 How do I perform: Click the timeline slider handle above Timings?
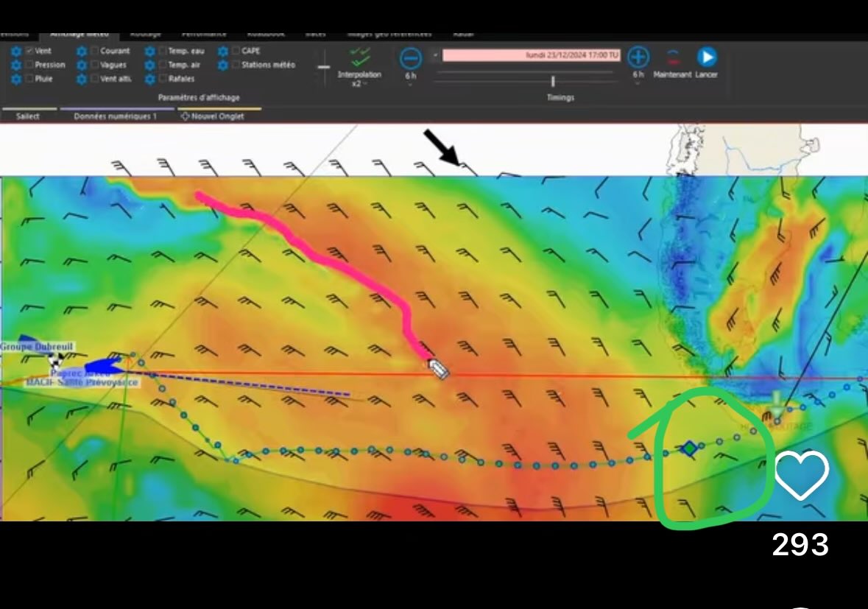click(553, 82)
